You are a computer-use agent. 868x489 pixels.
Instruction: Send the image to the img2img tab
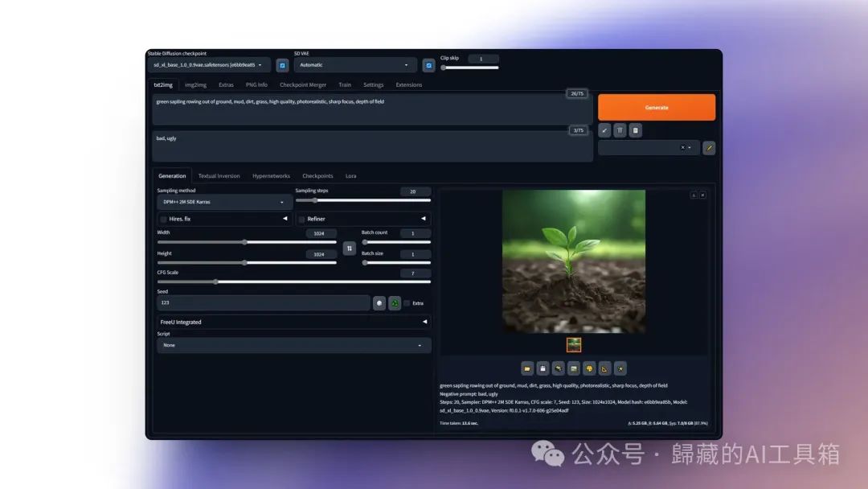click(574, 369)
